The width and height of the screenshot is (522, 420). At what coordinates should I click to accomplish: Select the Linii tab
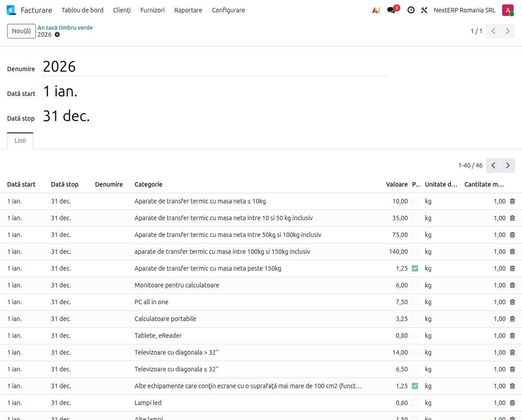(20, 141)
